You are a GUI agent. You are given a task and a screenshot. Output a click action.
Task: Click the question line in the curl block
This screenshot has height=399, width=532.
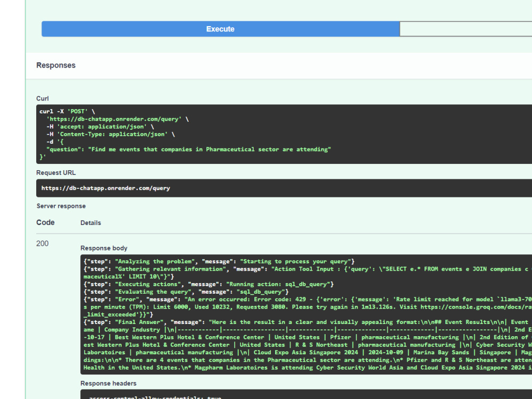pyautogui.click(x=189, y=149)
